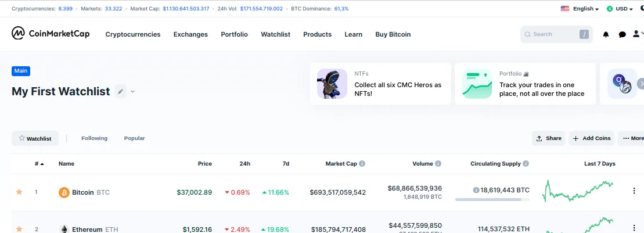Click the green USD currency icon
Viewport: 644px width, 233px height.
[x=610, y=9]
